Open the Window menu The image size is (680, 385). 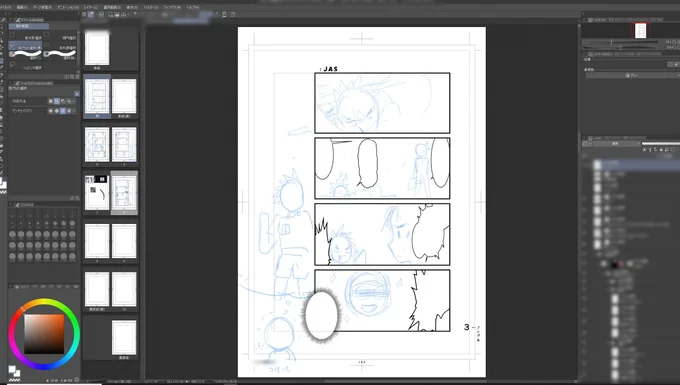tap(172, 7)
